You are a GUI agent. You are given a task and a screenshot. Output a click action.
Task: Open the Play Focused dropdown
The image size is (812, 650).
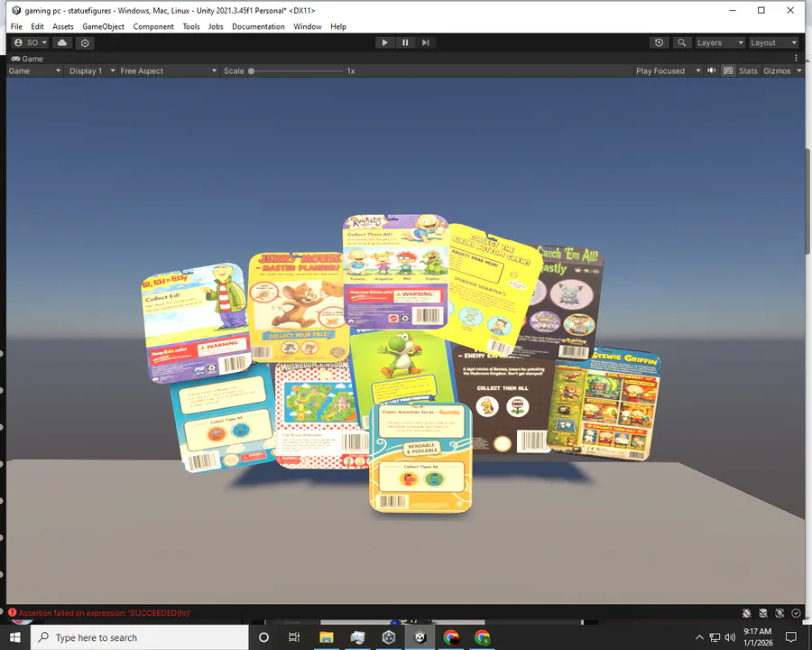pos(668,71)
